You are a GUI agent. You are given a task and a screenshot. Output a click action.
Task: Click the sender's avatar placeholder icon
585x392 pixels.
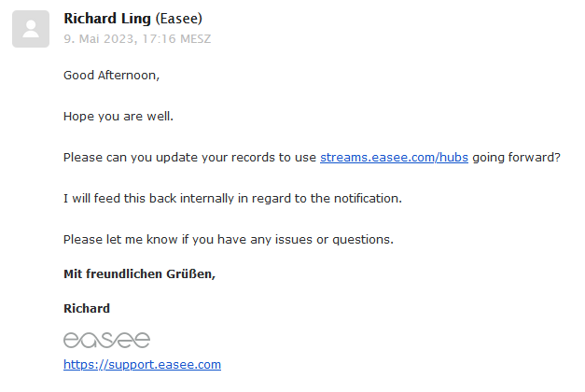tap(31, 29)
